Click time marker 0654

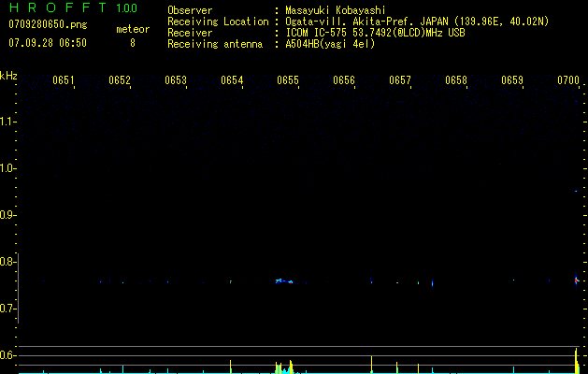(232, 80)
